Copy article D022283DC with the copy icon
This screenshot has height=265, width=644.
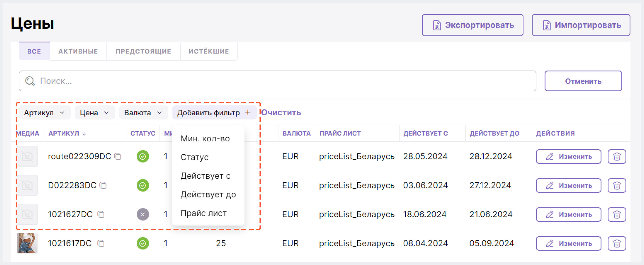tap(103, 185)
